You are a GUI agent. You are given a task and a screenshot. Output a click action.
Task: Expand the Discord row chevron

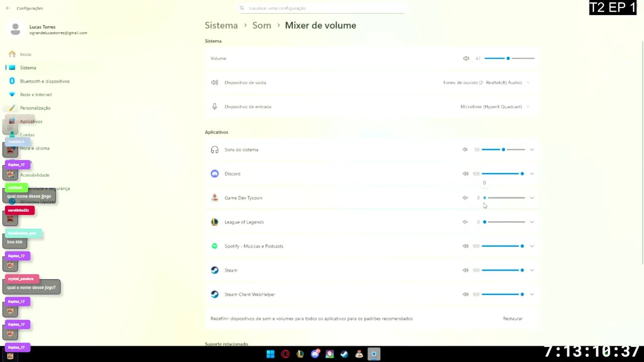coord(532,173)
